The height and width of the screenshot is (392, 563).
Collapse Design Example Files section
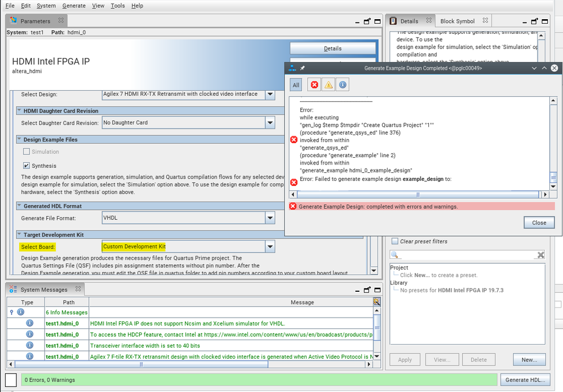19,139
